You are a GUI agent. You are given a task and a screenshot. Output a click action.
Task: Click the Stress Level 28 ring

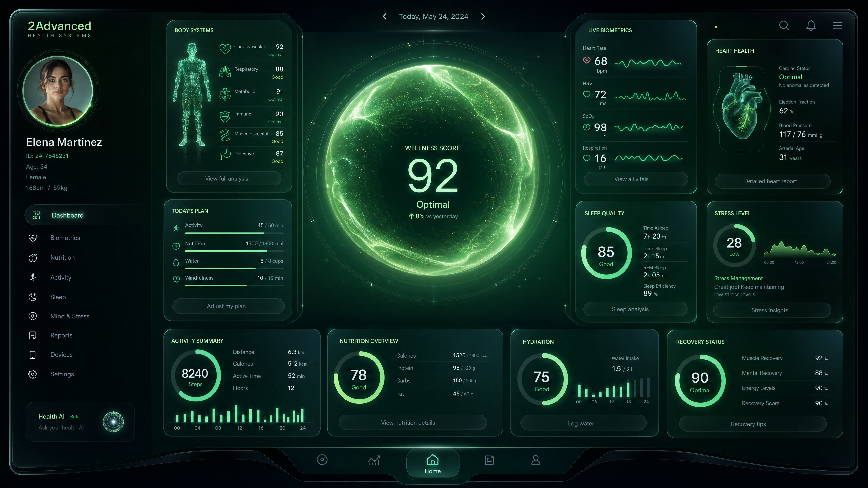[x=734, y=246]
